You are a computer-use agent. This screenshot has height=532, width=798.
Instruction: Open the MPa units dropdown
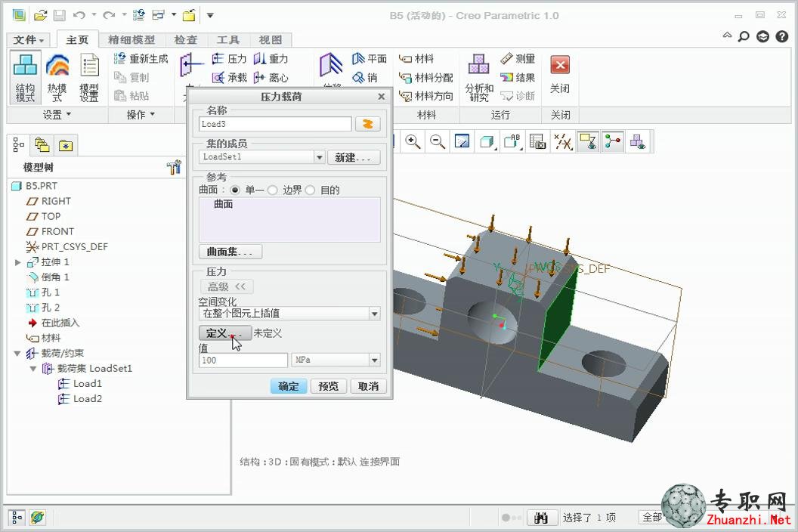point(375,360)
